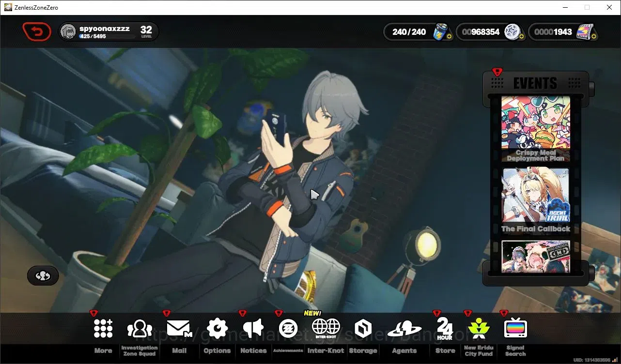This screenshot has height=364, width=621.
Task: Open the Storage hexagon icon
Action: tap(363, 329)
